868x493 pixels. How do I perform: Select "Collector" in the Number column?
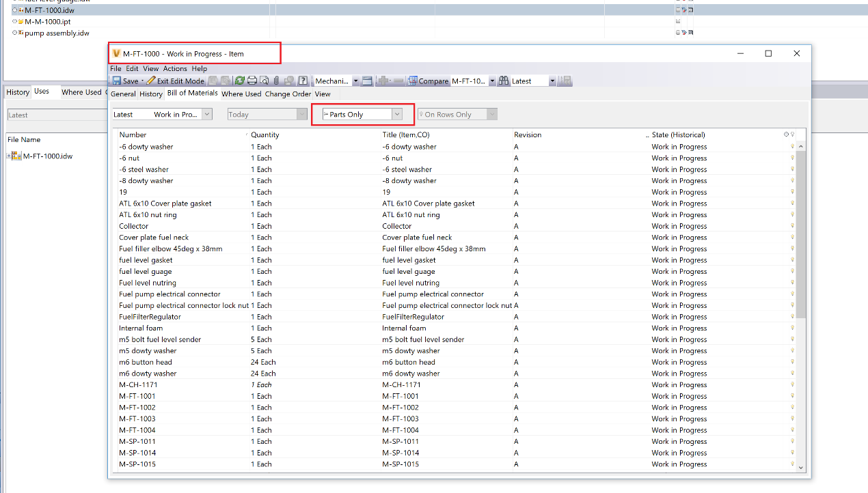click(x=134, y=226)
